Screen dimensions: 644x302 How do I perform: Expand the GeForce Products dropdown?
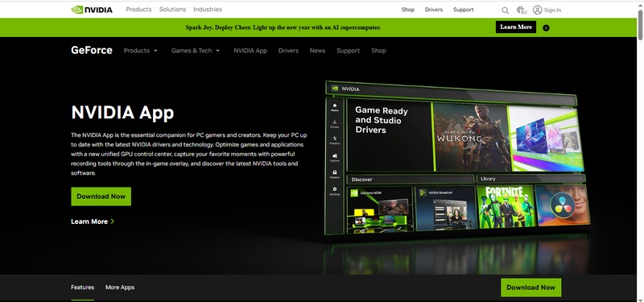[x=140, y=51]
